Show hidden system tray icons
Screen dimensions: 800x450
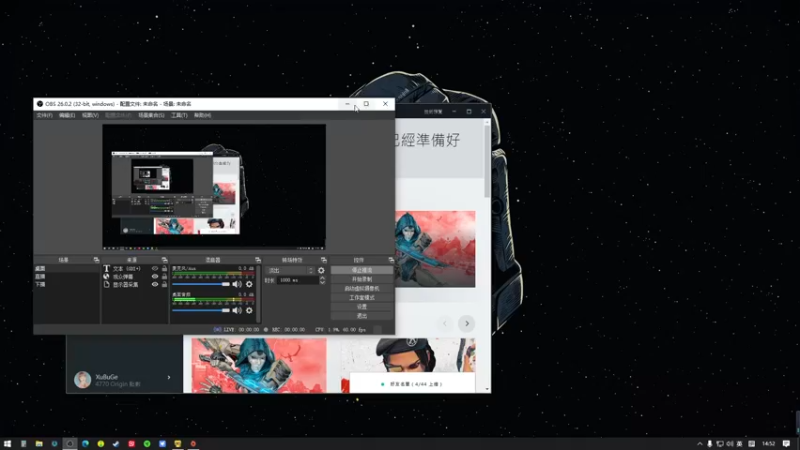tap(699, 444)
